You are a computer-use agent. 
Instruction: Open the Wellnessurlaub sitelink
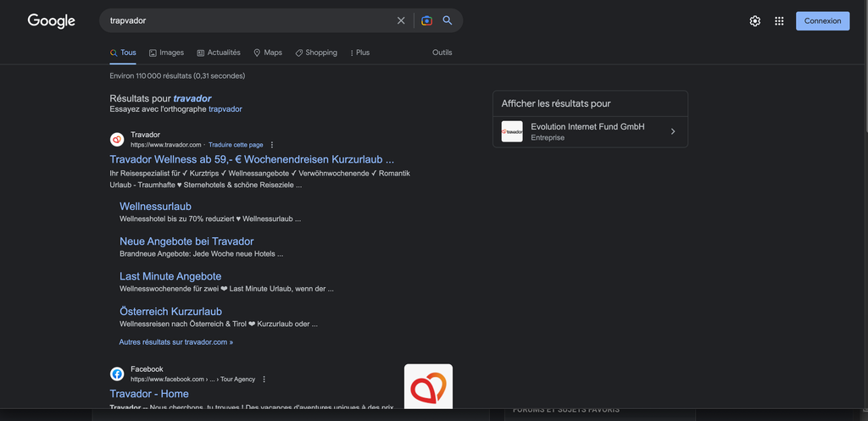click(x=156, y=207)
